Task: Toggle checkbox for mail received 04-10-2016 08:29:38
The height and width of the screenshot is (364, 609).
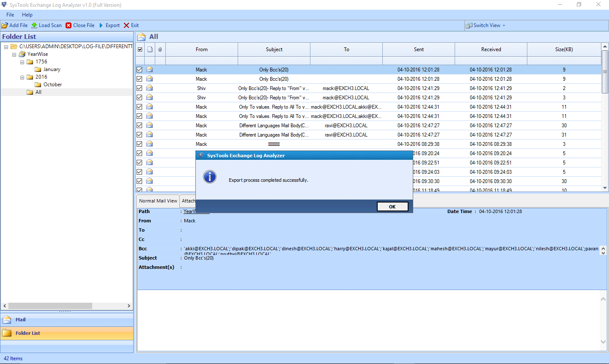Action: pos(139,144)
